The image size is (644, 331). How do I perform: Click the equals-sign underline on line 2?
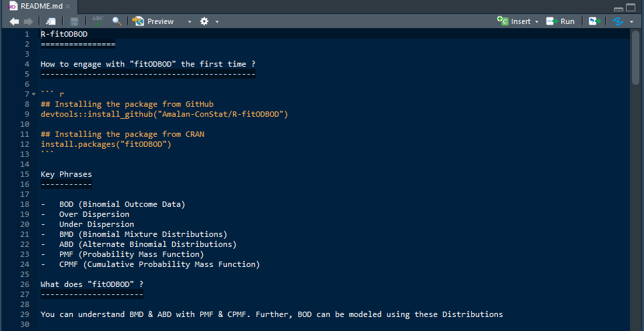(78, 44)
